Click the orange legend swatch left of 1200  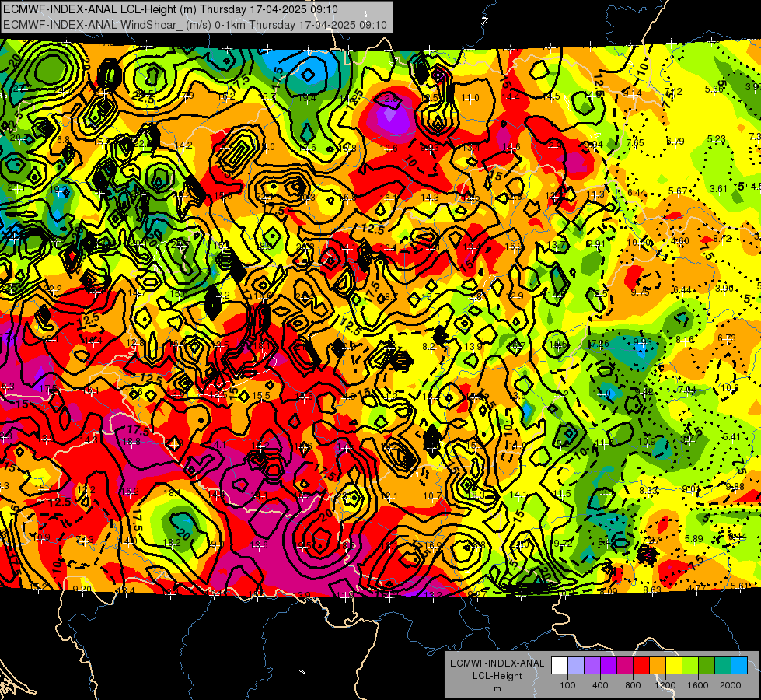click(x=657, y=665)
